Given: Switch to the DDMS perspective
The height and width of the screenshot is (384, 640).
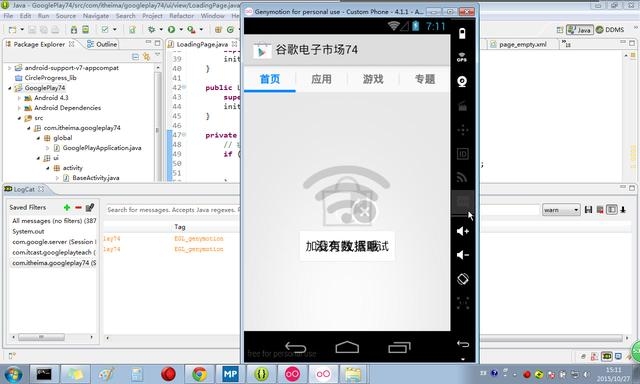Looking at the screenshot, I should 610,30.
